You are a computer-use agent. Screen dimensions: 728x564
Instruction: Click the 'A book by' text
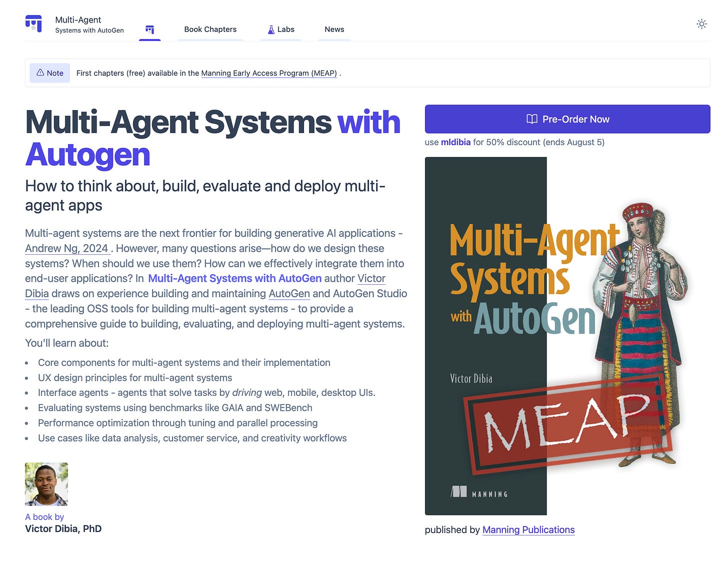coord(44,517)
